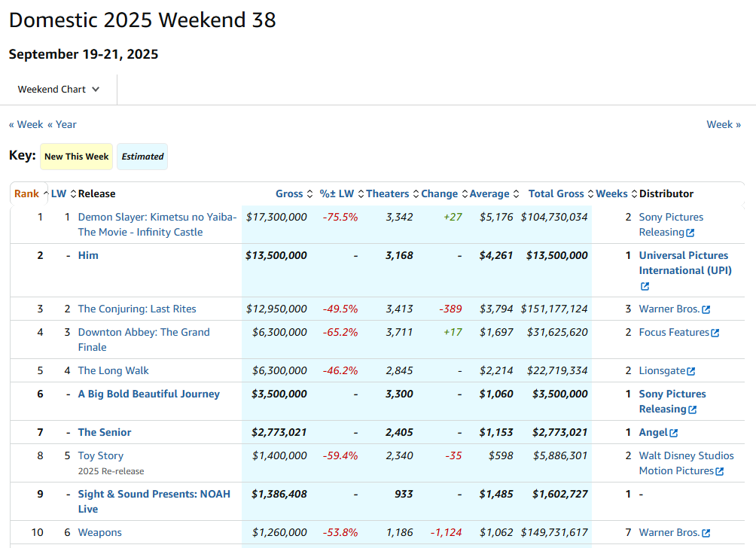Click theater count 3,168 in Him row
756x548 pixels.
(399, 255)
